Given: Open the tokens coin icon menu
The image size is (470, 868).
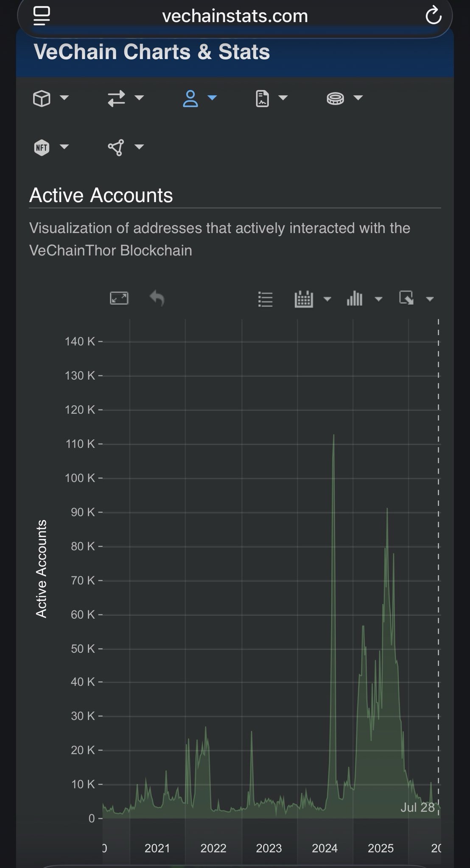Looking at the screenshot, I should coord(344,98).
